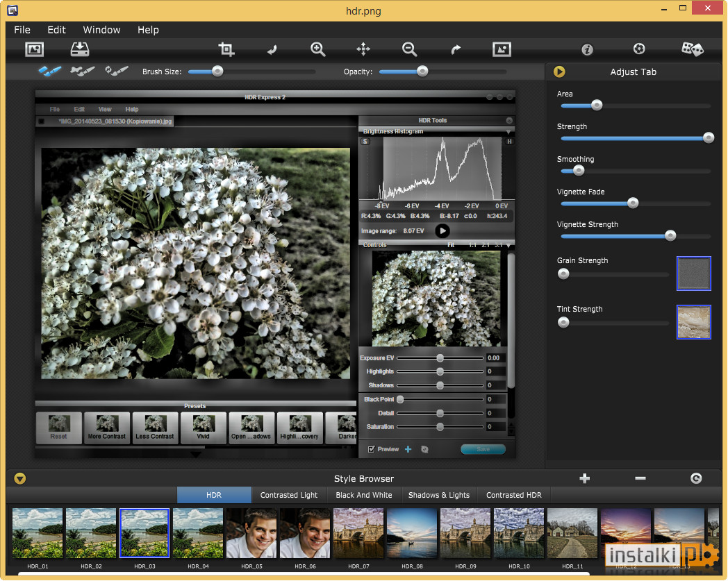Viewport: 728px width, 581px height.
Task: Select the four-arrow pan tool
Action: point(363,49)
